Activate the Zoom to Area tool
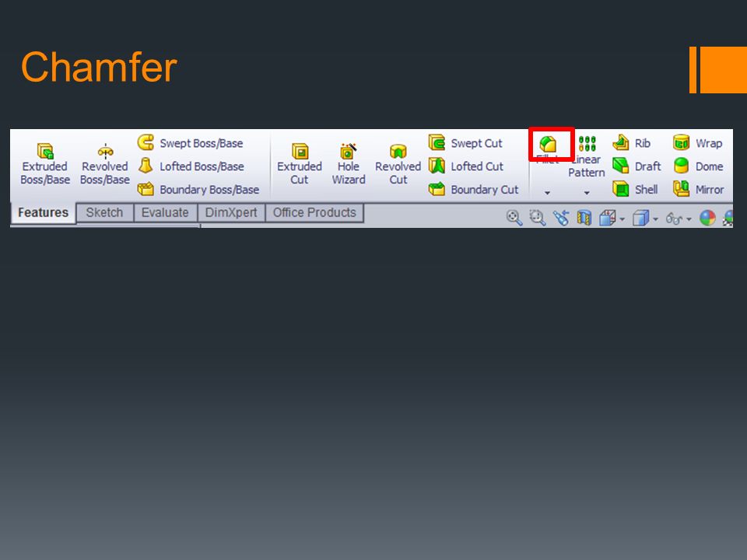This screenshot has width=747, height=560. (538, 218)
